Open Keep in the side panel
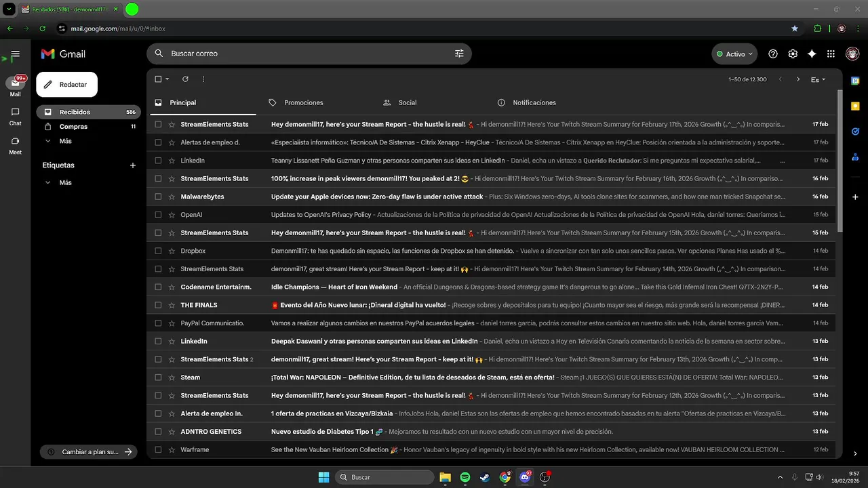868x488 pixels. (855, 106)
